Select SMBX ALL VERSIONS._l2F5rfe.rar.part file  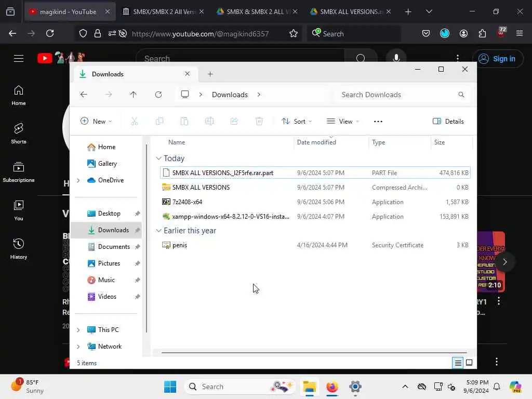pyautogui.click(x=315, y=172)
